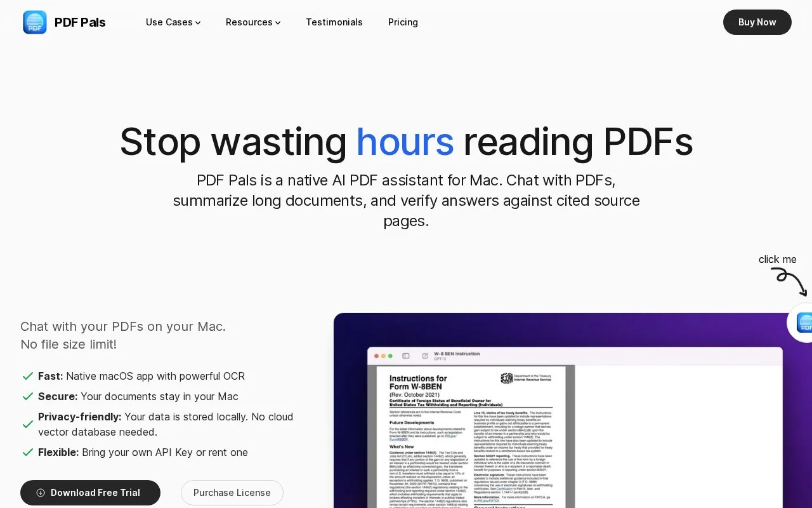This screenshot has height=508, width=812.
Task: Click the red close dot in app preview
Action: (x=376, y=356)
